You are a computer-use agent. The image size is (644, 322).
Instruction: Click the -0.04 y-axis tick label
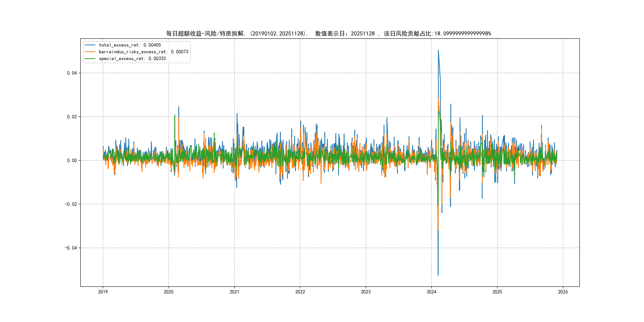click(x=71, y=248)
